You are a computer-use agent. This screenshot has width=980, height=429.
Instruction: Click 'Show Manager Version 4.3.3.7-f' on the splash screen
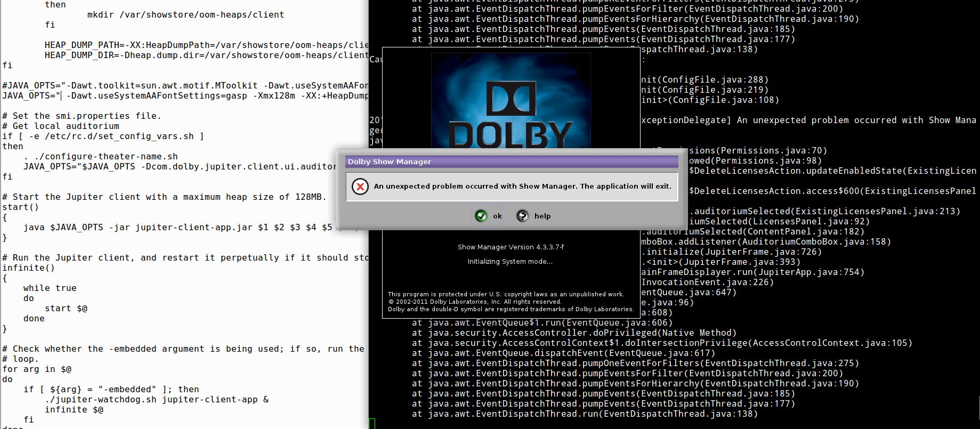[x=511, y=247]
